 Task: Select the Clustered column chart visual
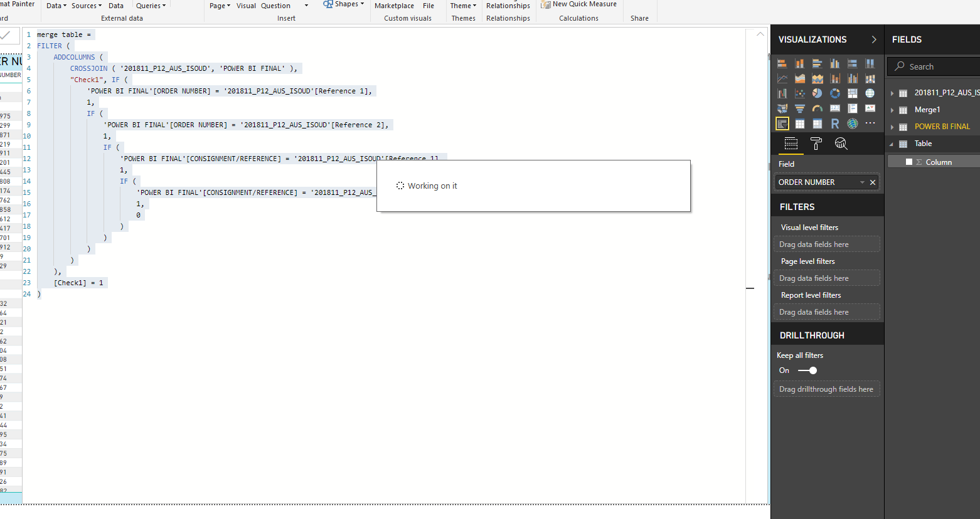pos(835,63)
